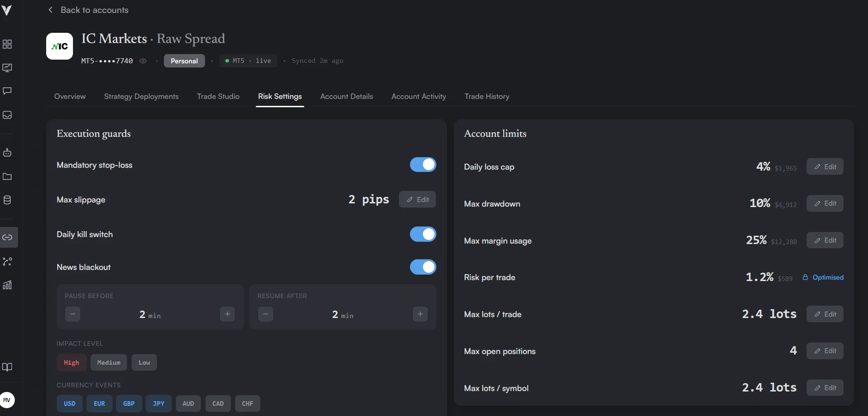Toggle the GBP currency events chip
The height and width of the screenshot is (416, 868).
tap(129, 404)
